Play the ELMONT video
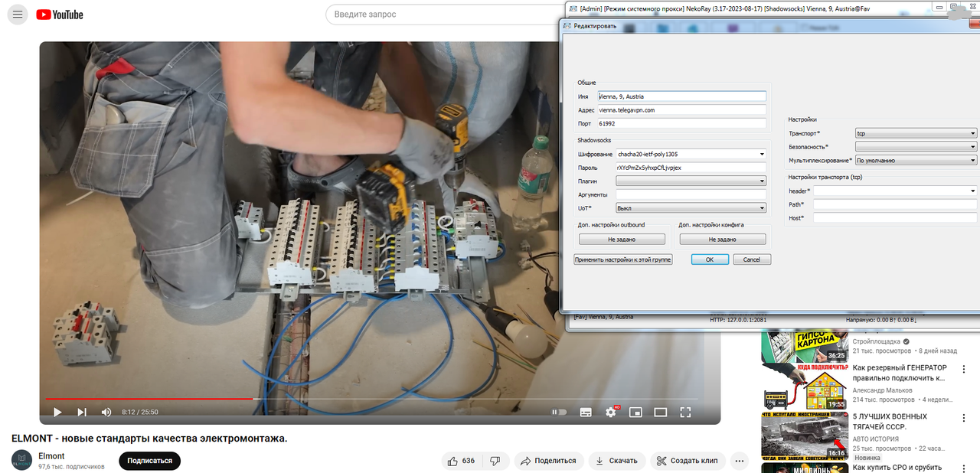 click(x=57, y=412)
